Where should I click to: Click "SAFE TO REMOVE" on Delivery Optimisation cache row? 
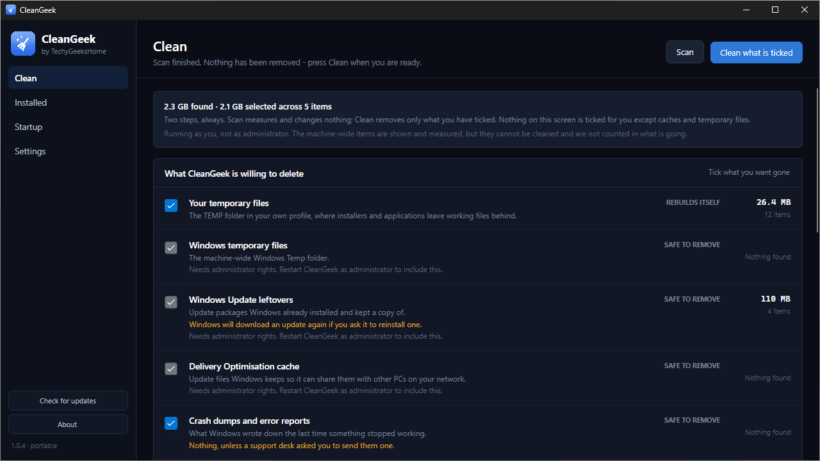tap(692, 366)
